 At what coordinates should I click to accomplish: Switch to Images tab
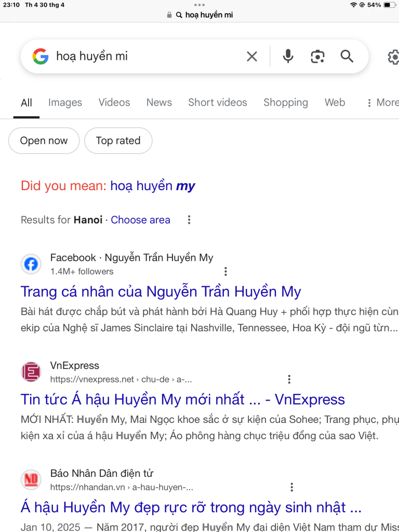pyautogui.click(x=65, y=102)
